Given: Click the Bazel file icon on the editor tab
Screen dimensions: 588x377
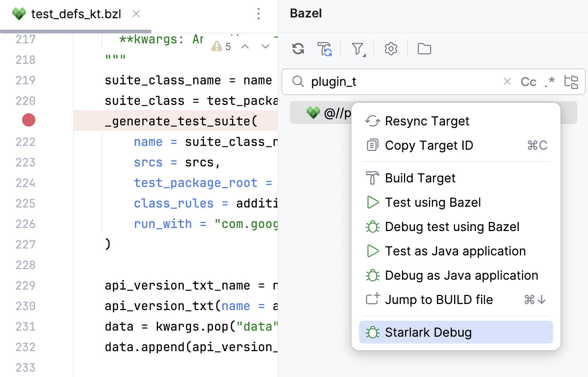Looking at the screenshot, I should [18, 13].
